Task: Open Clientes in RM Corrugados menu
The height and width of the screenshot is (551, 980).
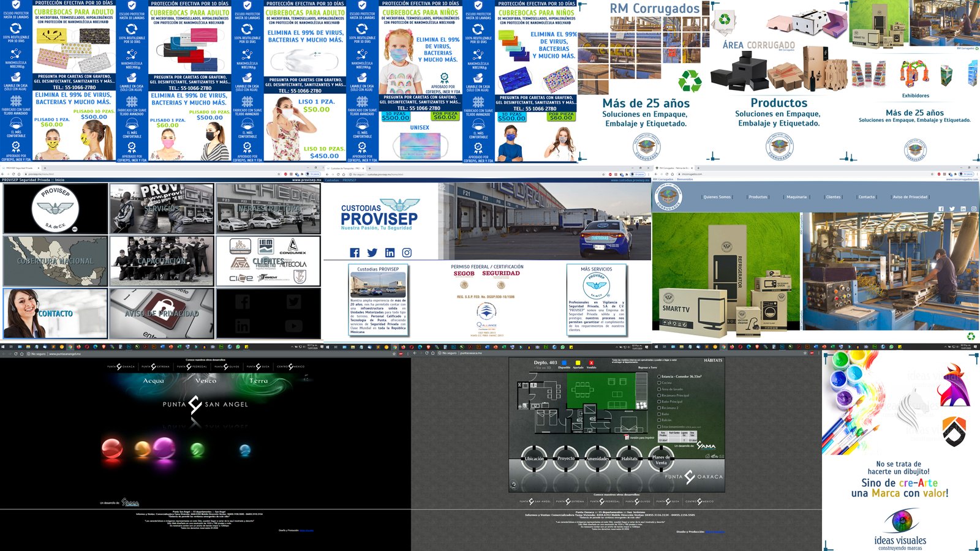Action: tap(833, 197)
